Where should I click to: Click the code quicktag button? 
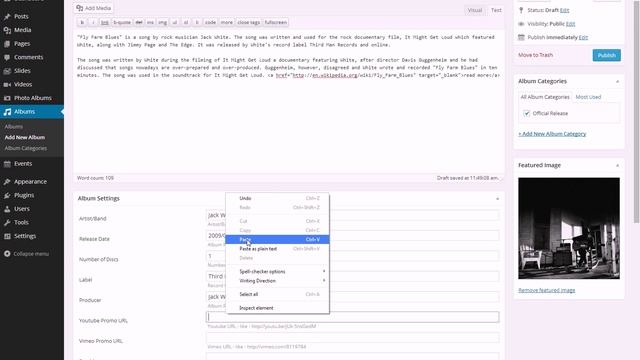210,22
